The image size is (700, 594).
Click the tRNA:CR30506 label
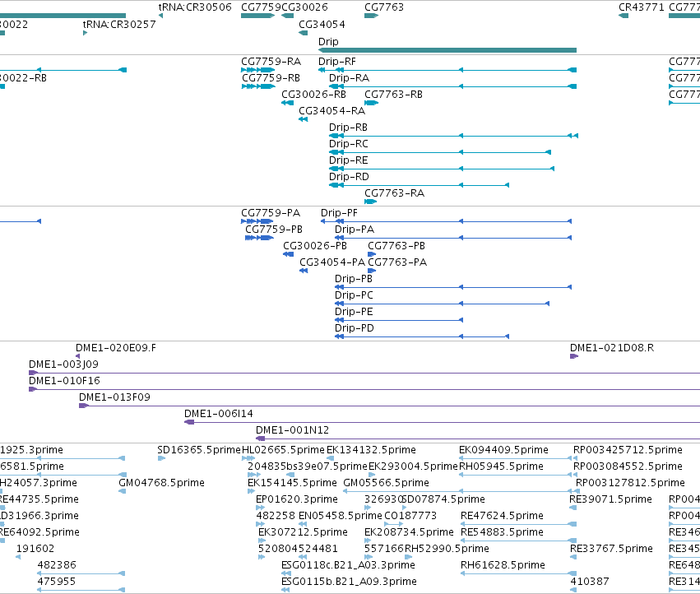coord(195,7)
